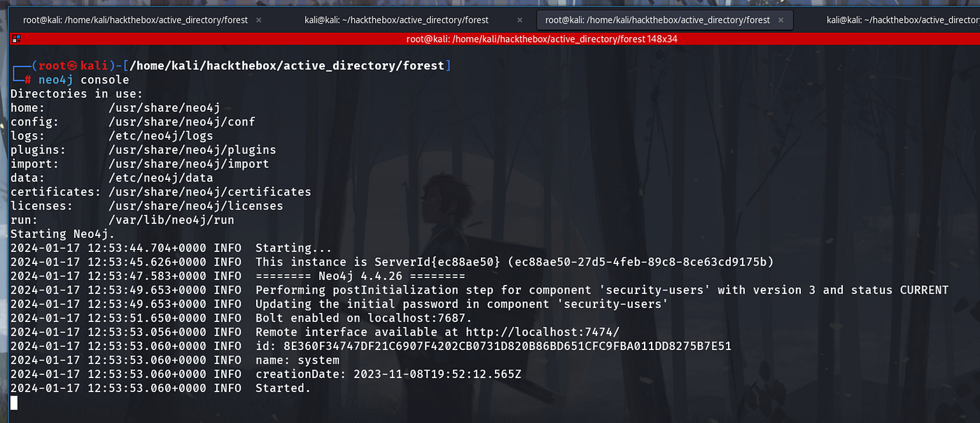Click the import path /usr/share/neo4j/import
Image resolution: width=980 pixels, height=423 pixels.
189,164
